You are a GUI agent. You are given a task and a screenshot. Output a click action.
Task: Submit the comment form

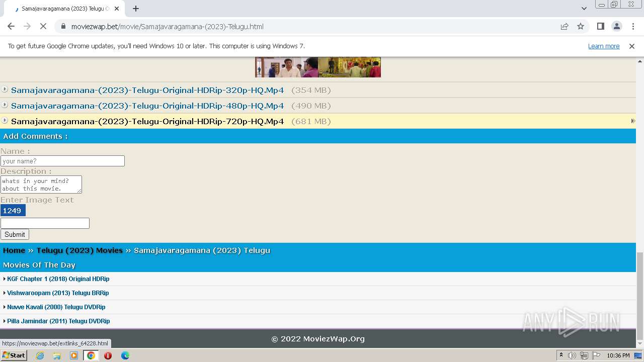[x=15, y=234]
